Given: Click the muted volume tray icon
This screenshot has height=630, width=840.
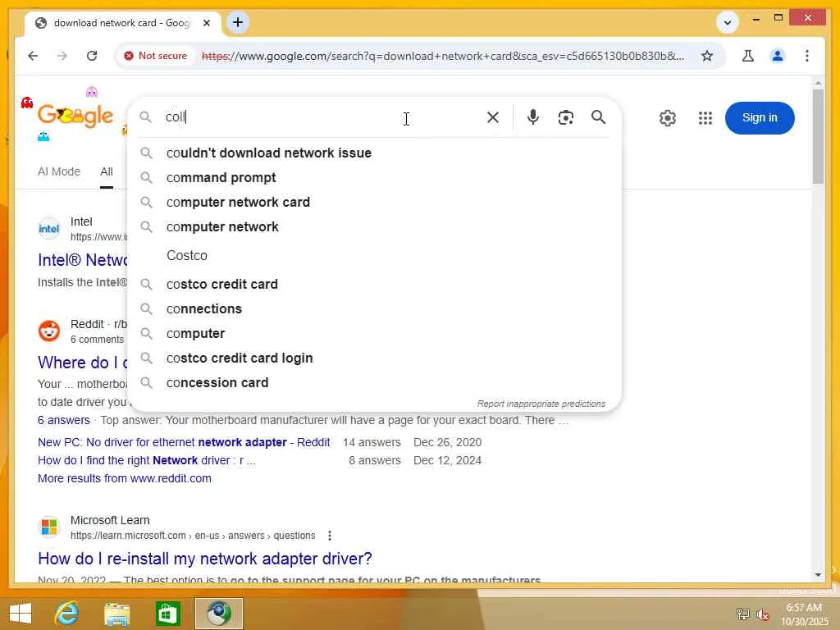Looking at the screenshot, I should click(x=763, y=614).
